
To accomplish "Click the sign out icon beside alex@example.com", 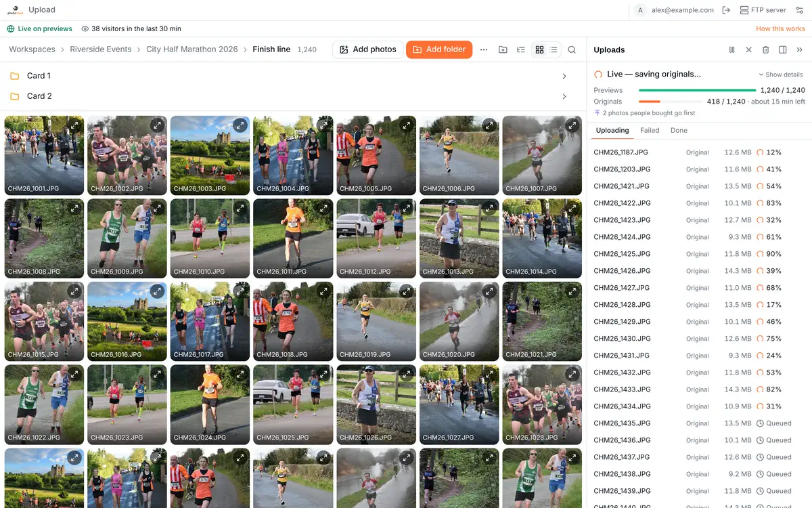I will [726, 10].
